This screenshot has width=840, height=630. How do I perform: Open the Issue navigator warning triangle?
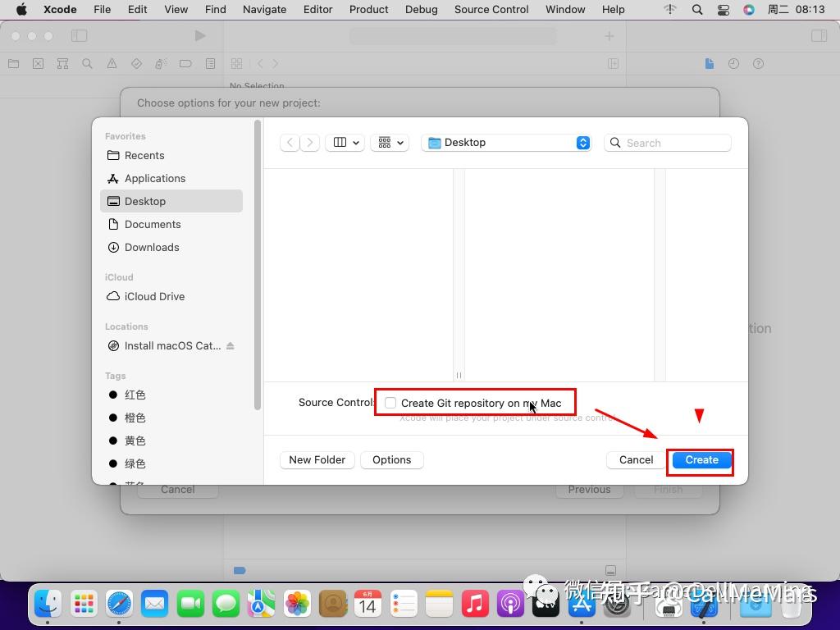(112, 64)
